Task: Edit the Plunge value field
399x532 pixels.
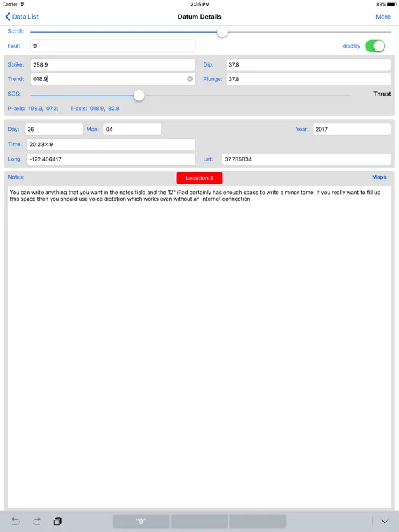Action: click(x=308, y=79)
